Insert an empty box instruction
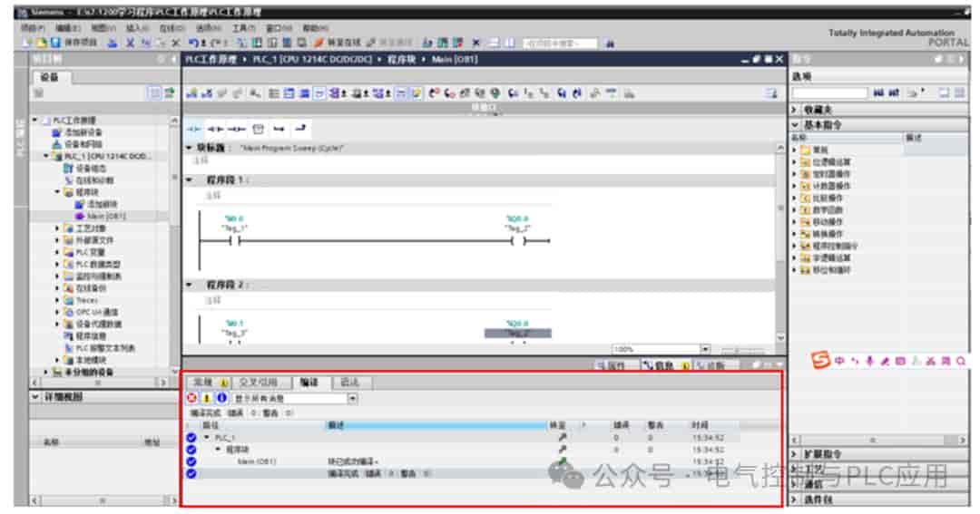Image resolution: width=980 pixels, height=514 pixels. (x=258, y=129)
